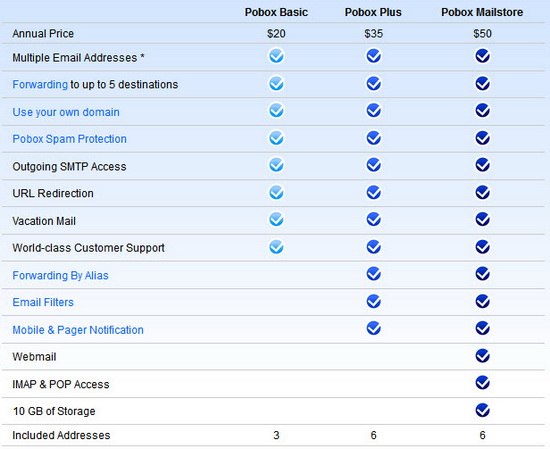Image resolution: width=550 pixels, height=449 pixels.
Task: Click Pobox Basic checkmark for Multiple Email Addresses
Action: pos(276,56)
